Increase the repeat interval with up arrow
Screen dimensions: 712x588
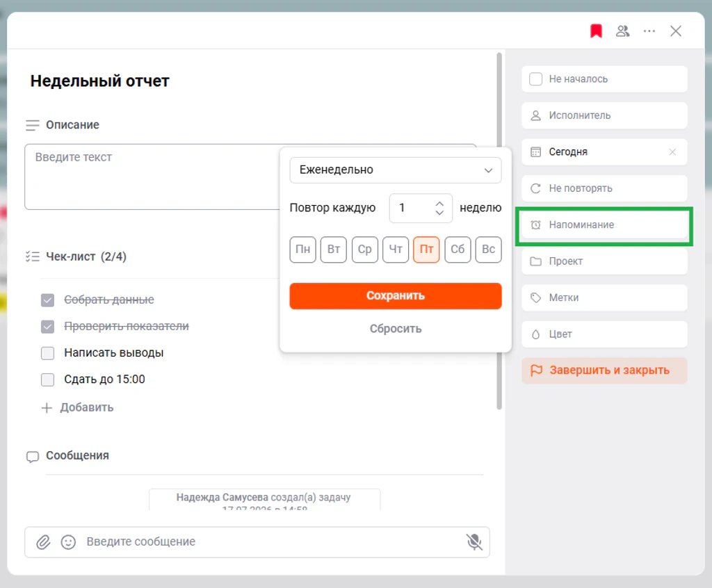(439, 204)
